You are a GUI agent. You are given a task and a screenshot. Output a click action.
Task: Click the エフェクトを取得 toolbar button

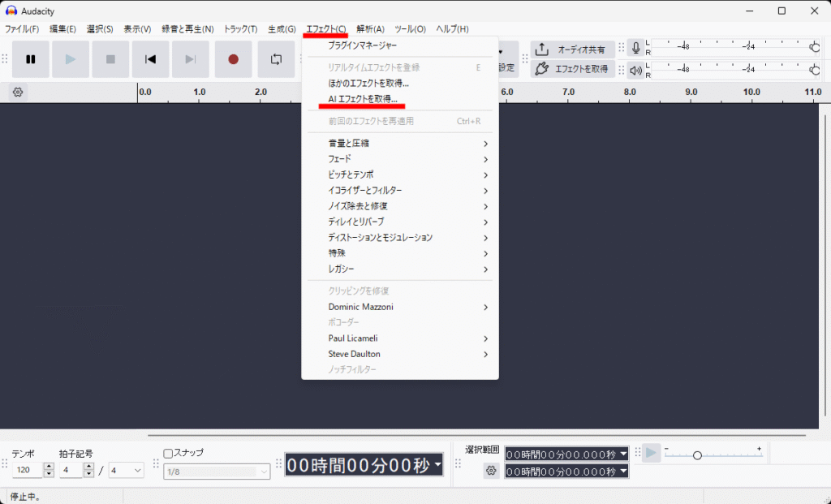point(573,69)
